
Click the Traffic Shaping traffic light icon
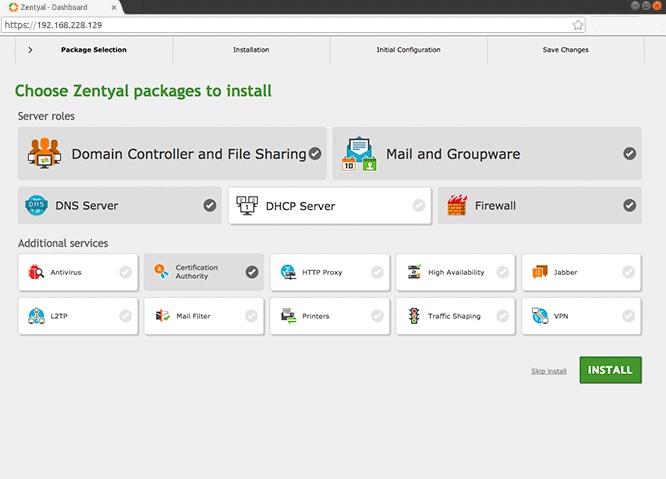click(413, 316)
